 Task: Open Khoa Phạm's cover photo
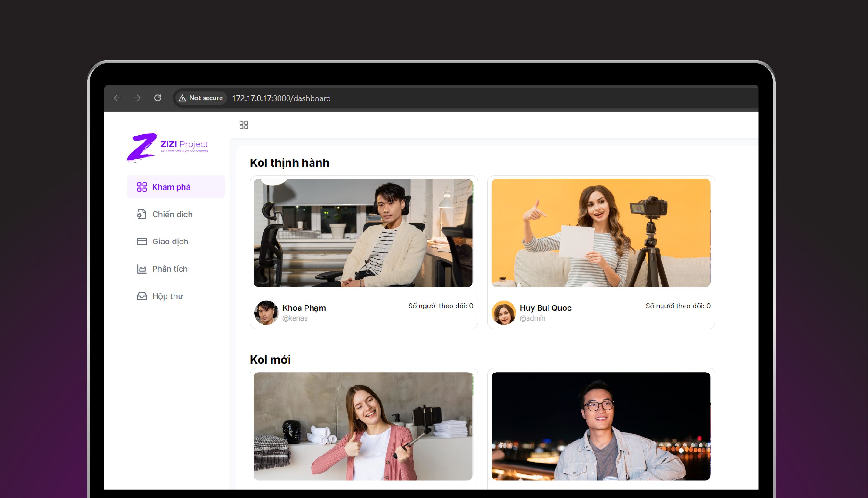[x=363, y=233]
